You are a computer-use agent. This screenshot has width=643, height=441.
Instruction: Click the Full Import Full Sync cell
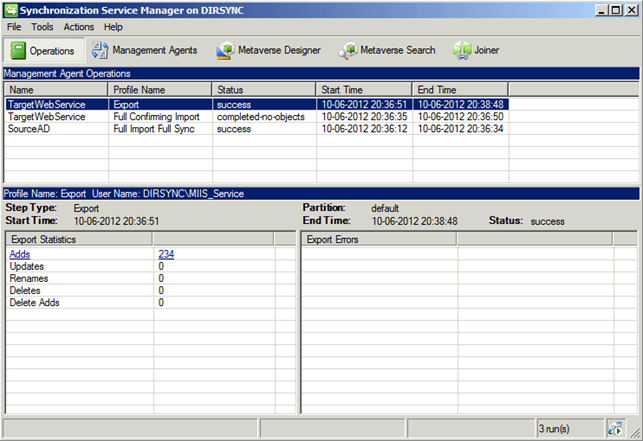tap(154, 129)
